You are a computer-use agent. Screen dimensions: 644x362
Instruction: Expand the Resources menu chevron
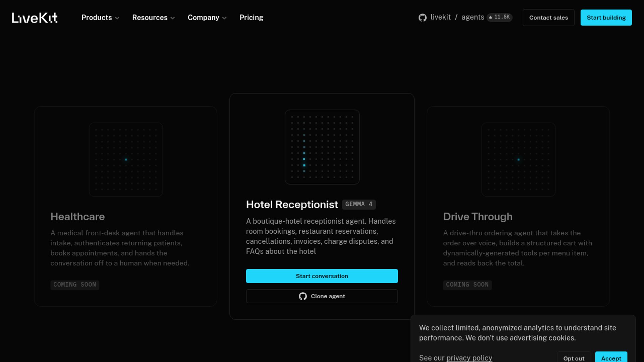coord(172,18)
